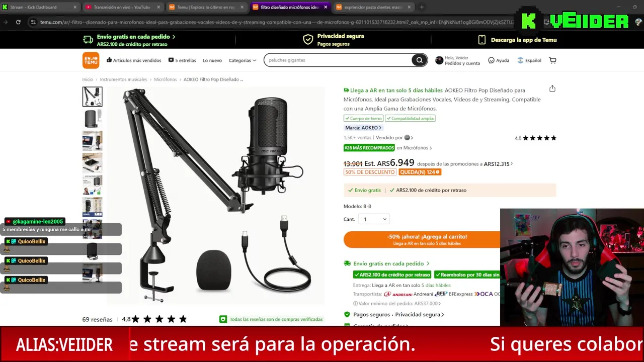Click the Compatibilidad amplia tag
Screen dimensions: 644x362
pos(410,118)
